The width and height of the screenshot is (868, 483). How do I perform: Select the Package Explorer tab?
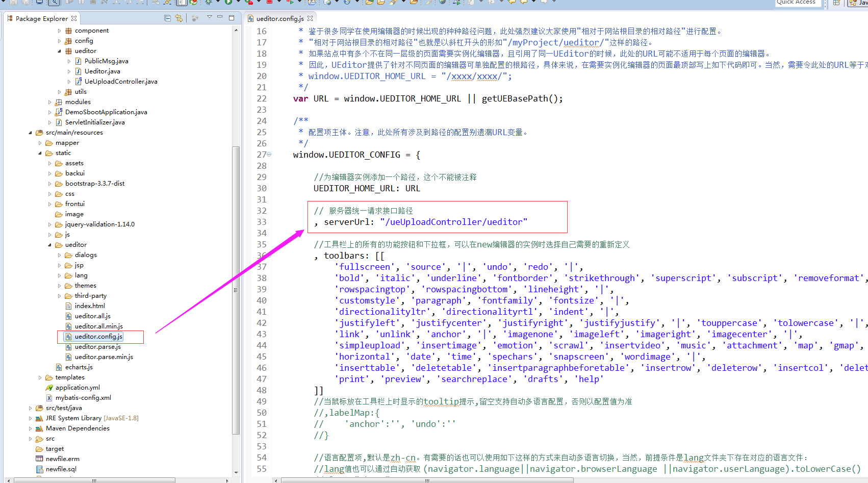pos(42,18)
